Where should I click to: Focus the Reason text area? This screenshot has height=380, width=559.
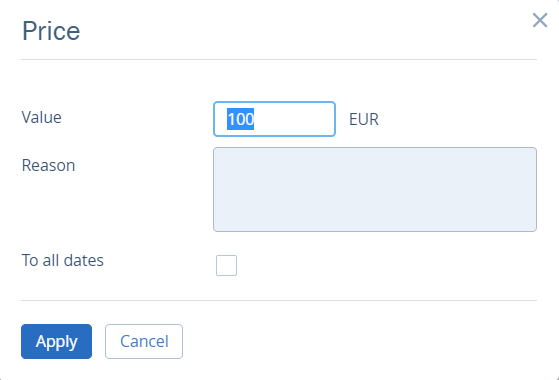click(x=375, y=189)
